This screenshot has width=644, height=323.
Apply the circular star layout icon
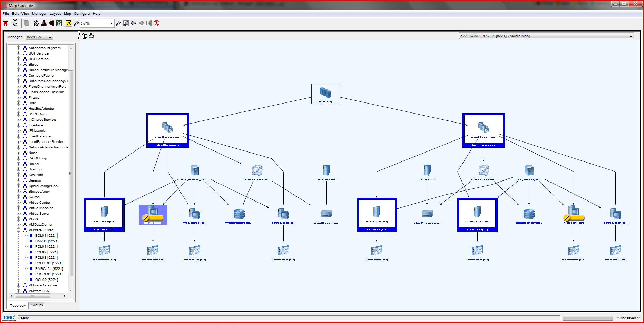[36, 23]
